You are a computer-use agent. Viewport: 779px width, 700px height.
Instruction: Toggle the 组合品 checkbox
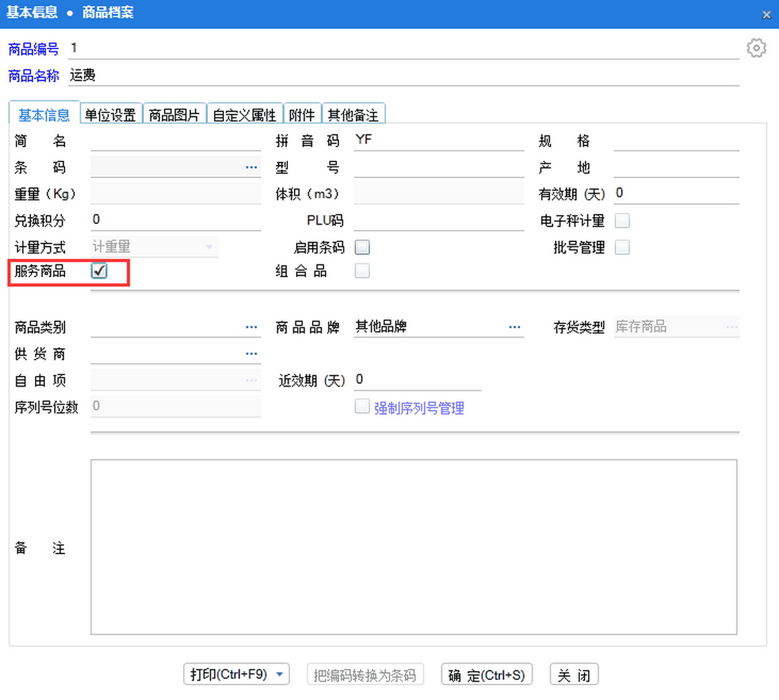click(362, 271)
